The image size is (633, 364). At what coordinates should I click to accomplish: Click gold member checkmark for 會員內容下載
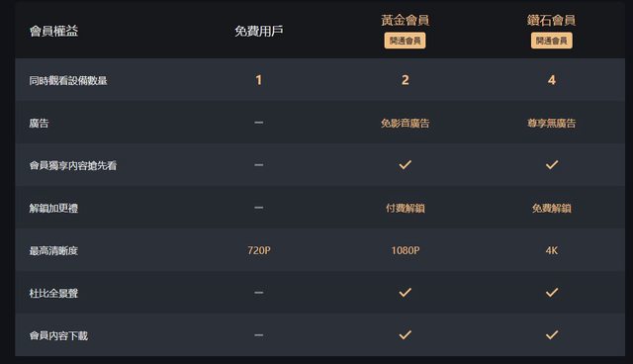pyautogui.click(x=405, y=335)
